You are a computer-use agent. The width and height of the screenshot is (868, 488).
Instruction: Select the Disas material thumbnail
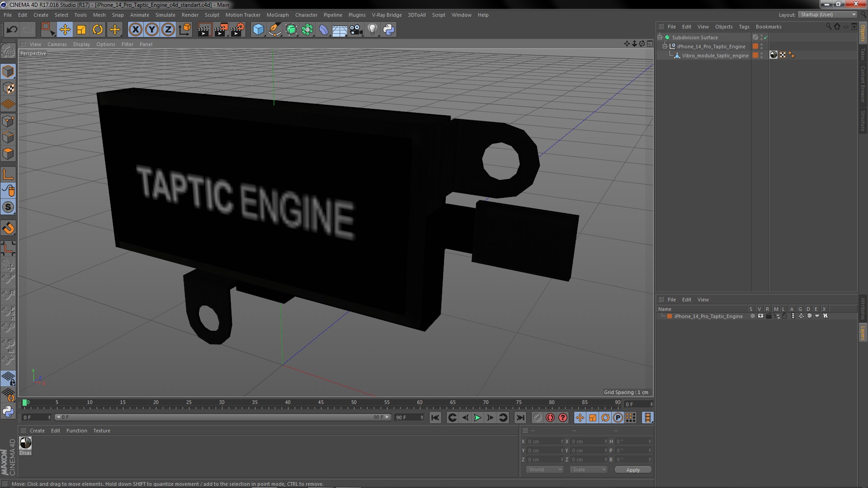pos(26,443)
